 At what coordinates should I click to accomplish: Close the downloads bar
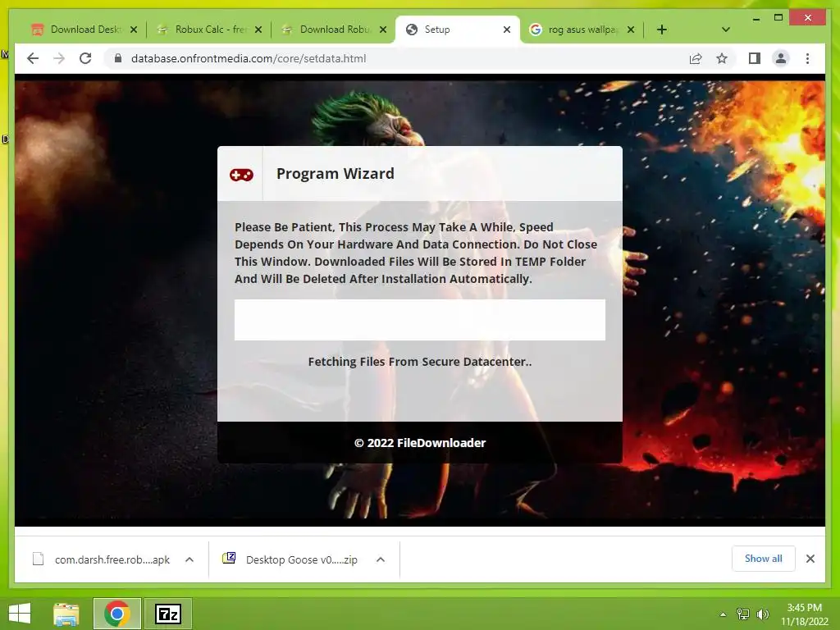coord(810,559)
